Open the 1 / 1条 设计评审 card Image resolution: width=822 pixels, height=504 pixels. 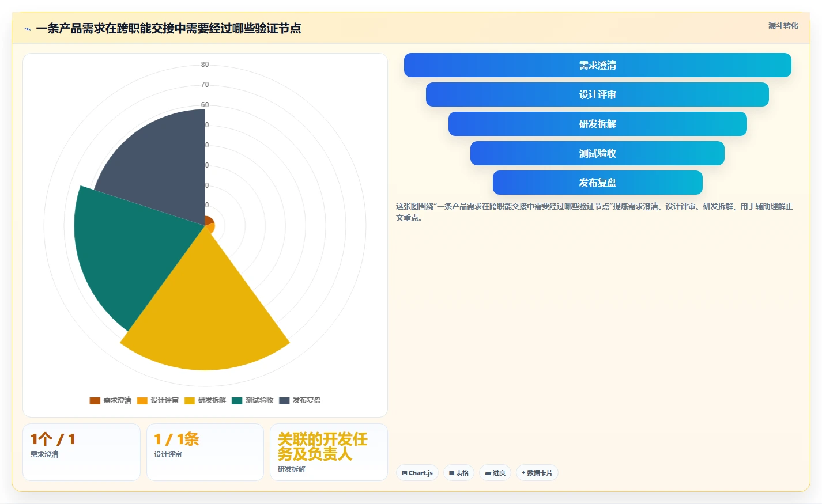(205, 452)
